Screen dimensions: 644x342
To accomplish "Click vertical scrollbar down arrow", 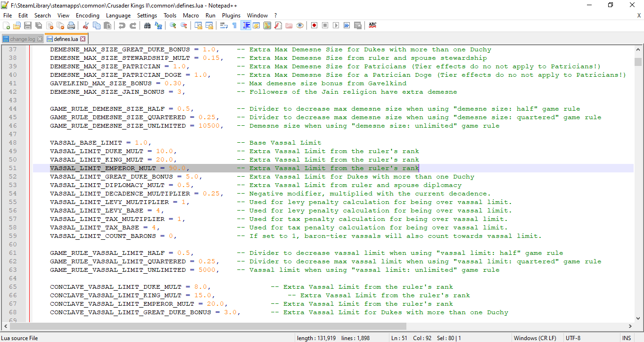I will pyautogui.click(x=638, y=318).
